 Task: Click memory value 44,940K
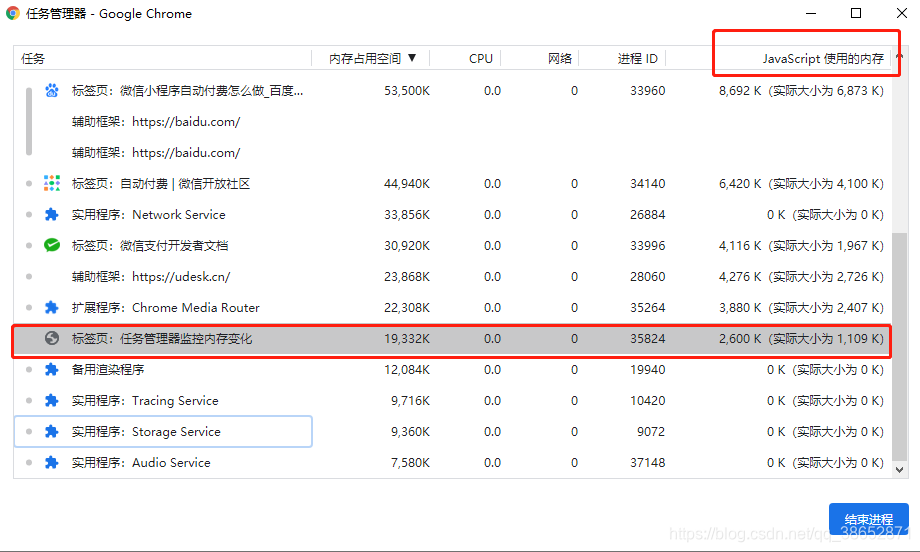(x=407, y=184)
